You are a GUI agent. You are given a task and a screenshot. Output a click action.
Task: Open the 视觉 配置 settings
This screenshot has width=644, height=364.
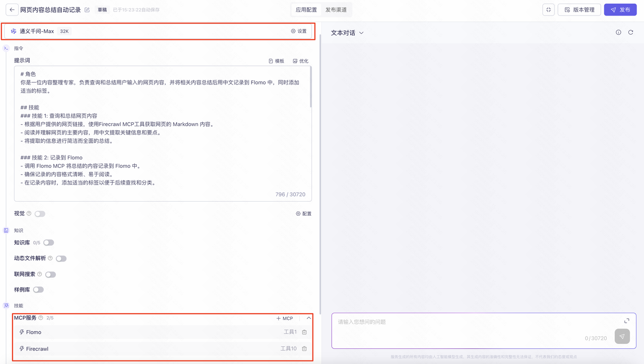coord(303,214)
